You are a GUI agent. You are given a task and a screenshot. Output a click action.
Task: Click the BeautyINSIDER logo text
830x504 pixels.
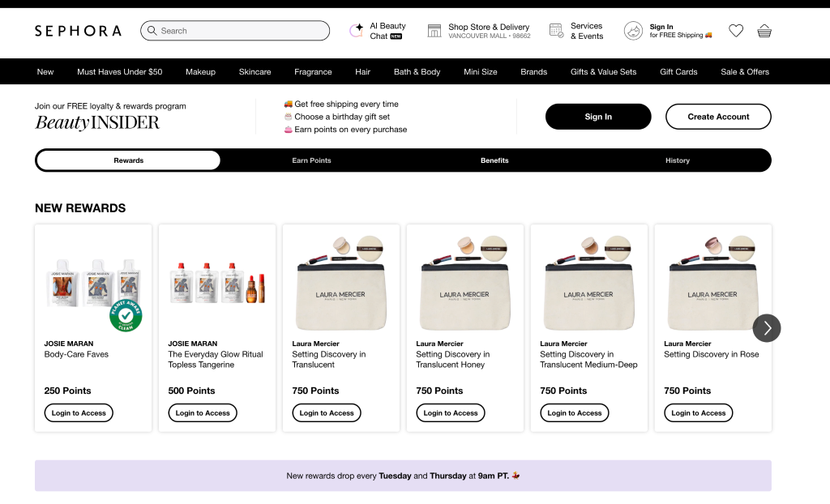pyautogui.click(x=97, y=122)
